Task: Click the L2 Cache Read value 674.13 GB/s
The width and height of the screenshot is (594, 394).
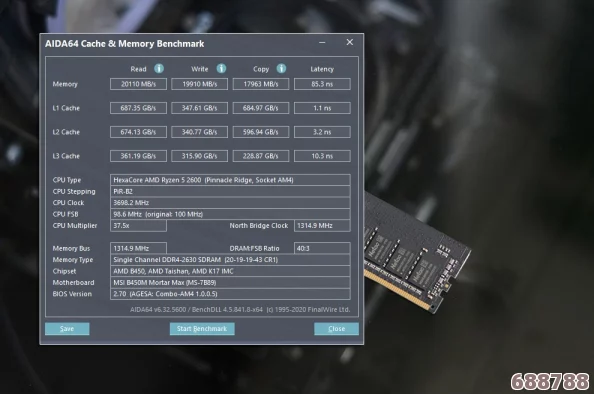Action: click(138, 132)
